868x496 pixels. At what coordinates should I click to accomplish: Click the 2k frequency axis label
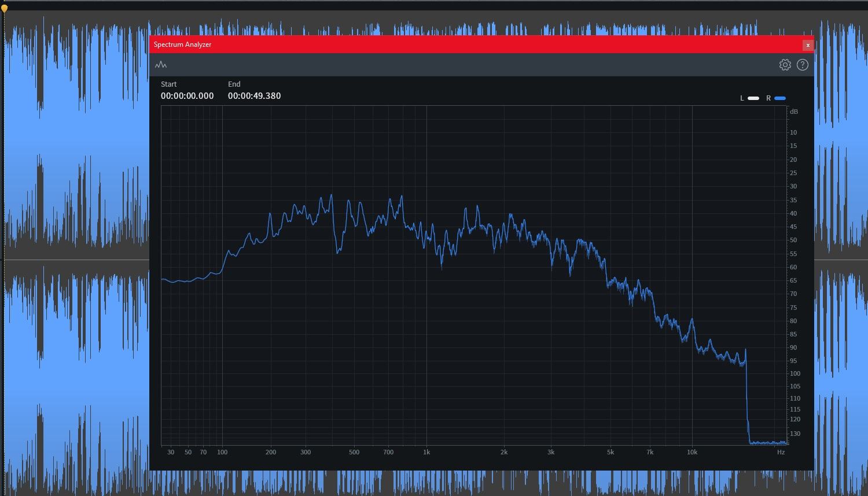click(504, 452)
